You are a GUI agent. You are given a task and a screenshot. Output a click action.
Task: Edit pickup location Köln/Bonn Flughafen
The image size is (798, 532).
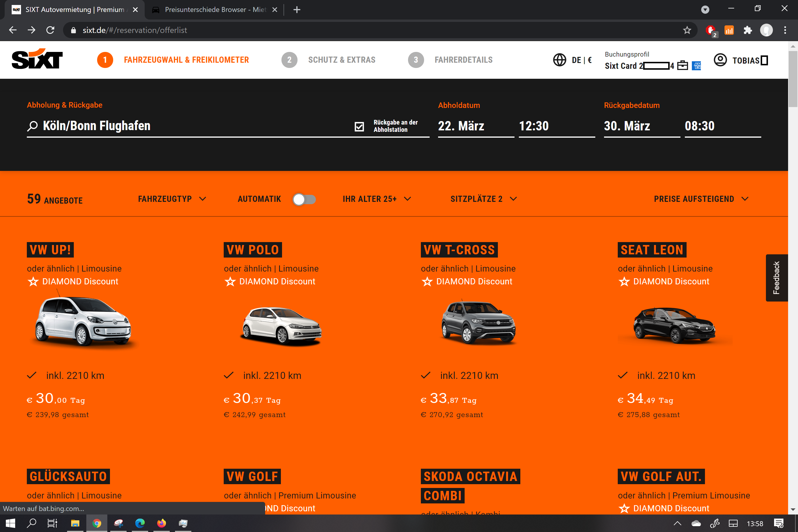(x=97, y=126)
